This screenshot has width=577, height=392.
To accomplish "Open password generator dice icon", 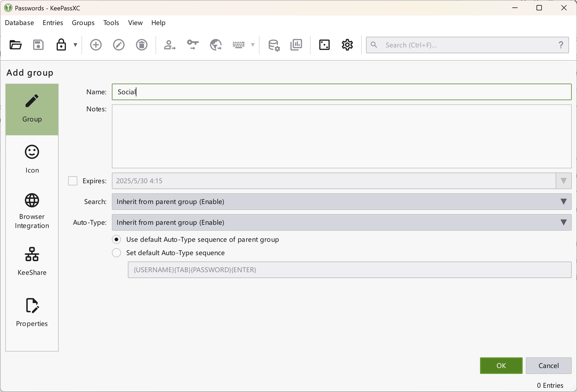I will tap(324, 45).
